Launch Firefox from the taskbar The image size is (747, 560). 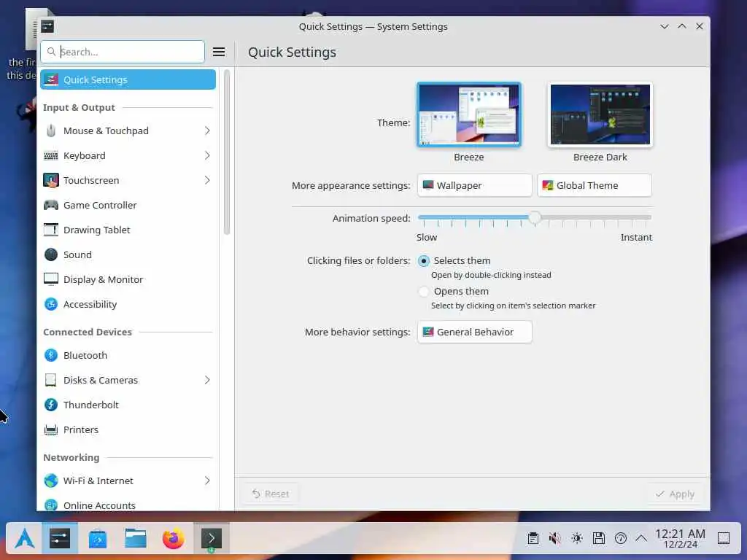[x=174, y=539]
